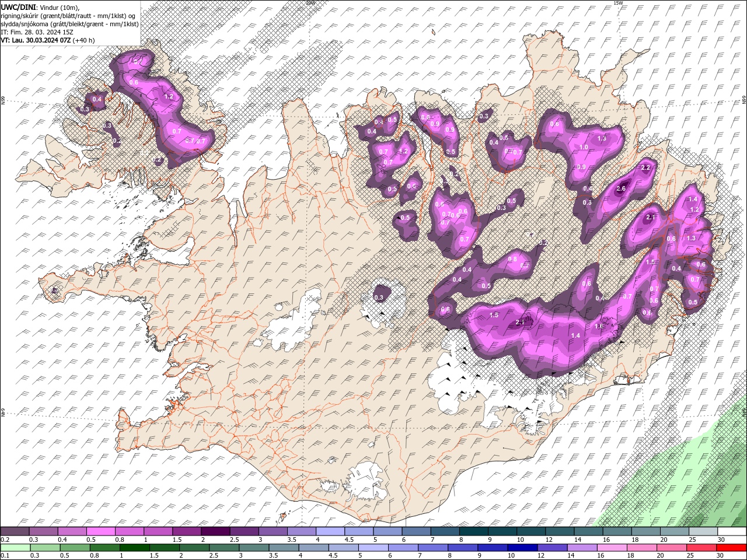Click the '7' label in the lower legend row
The height and width of the screenshot is (560, 747).
tap(420, 555)
